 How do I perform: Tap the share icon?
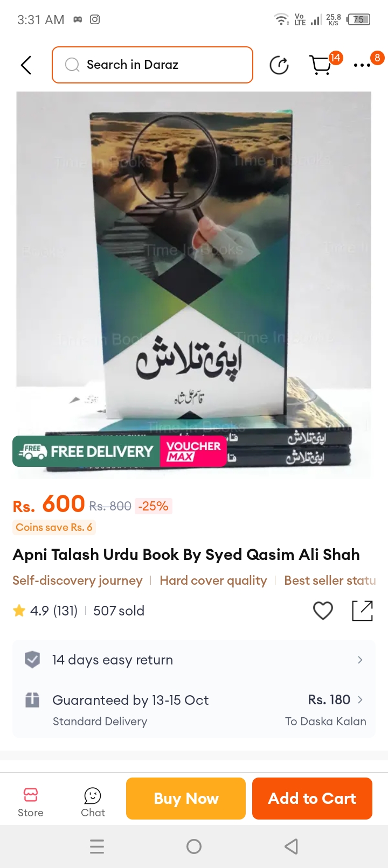pyautogui.click(x=363, y=611)
